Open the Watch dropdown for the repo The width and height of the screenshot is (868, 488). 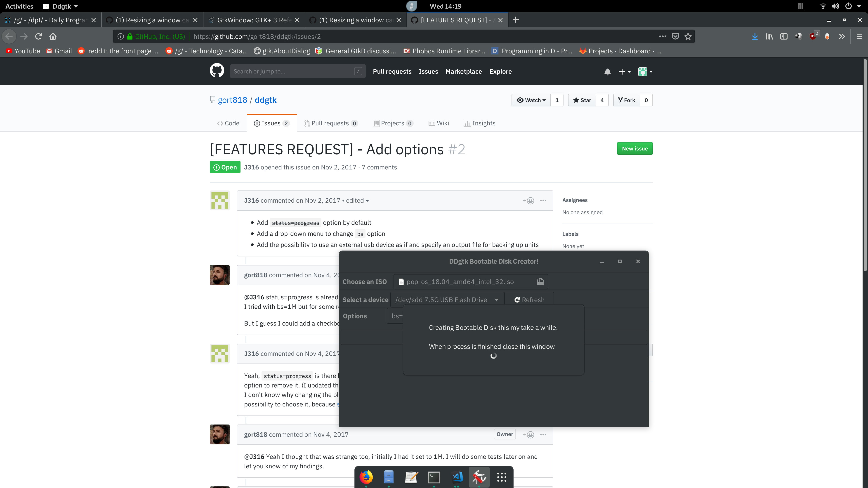[x=531, y=100]
